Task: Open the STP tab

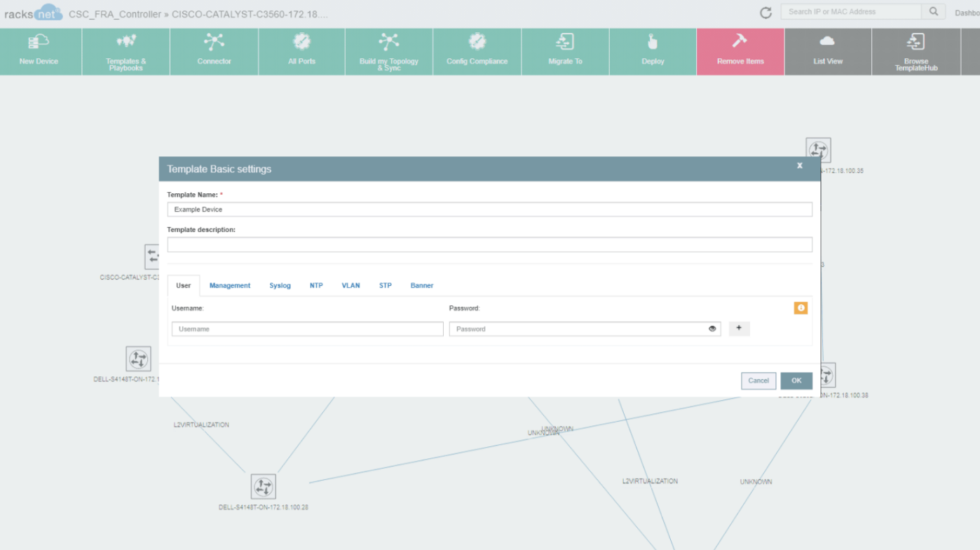Action: click(x=386, y=286)
